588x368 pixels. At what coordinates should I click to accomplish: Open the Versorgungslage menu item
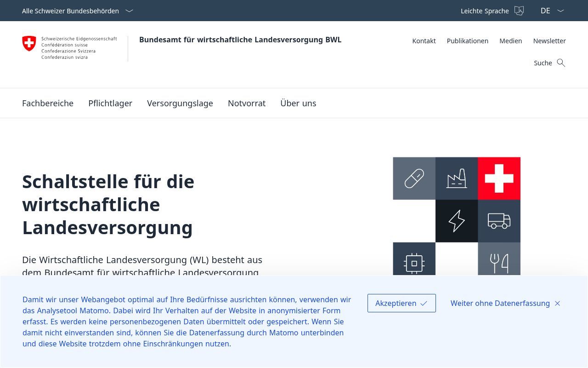(180, 103)
